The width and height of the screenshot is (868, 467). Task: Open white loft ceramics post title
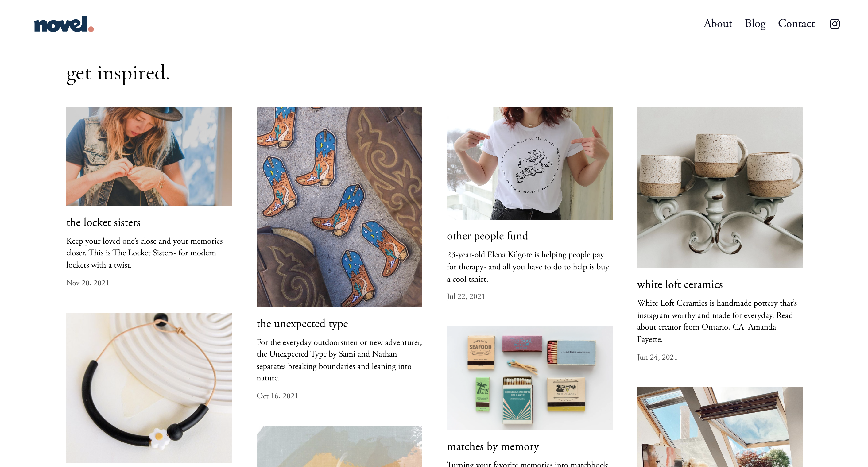680,284
